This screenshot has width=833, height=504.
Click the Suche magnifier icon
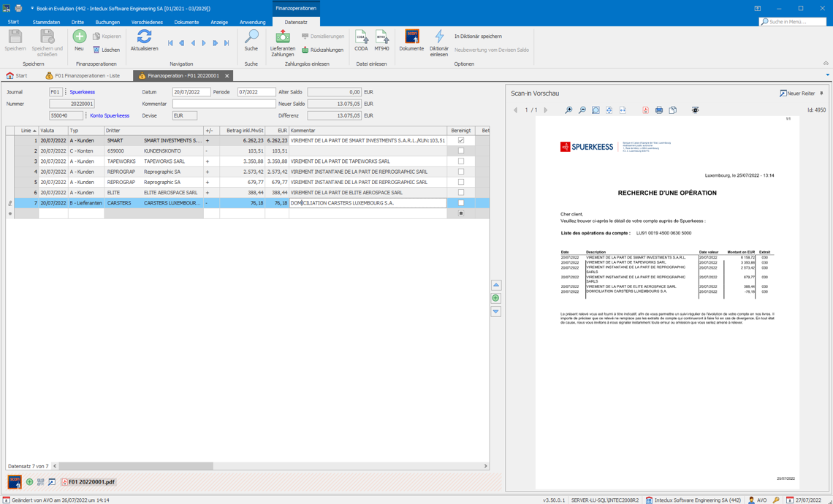[x=251, y=39]
